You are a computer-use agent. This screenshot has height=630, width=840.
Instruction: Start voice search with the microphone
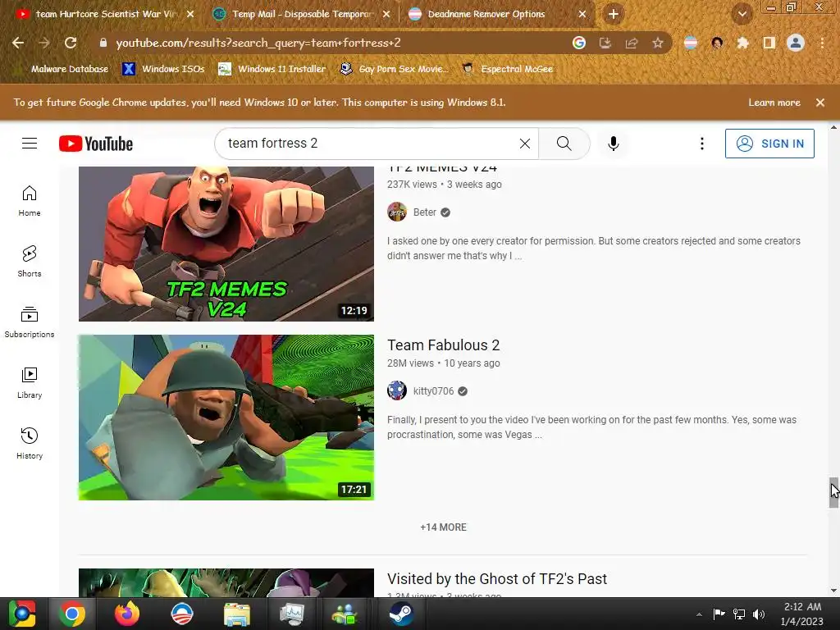click(x=614, y=143)
